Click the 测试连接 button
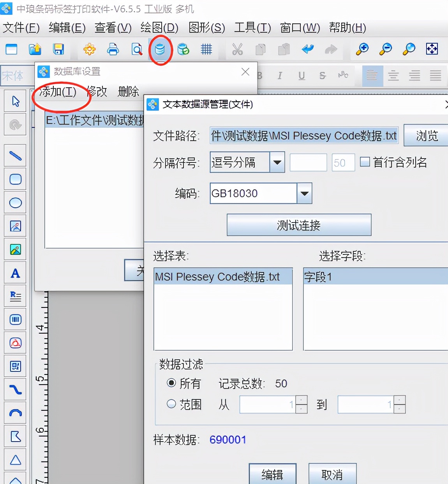Screen dimensions: 448x484 click(299, 225)
